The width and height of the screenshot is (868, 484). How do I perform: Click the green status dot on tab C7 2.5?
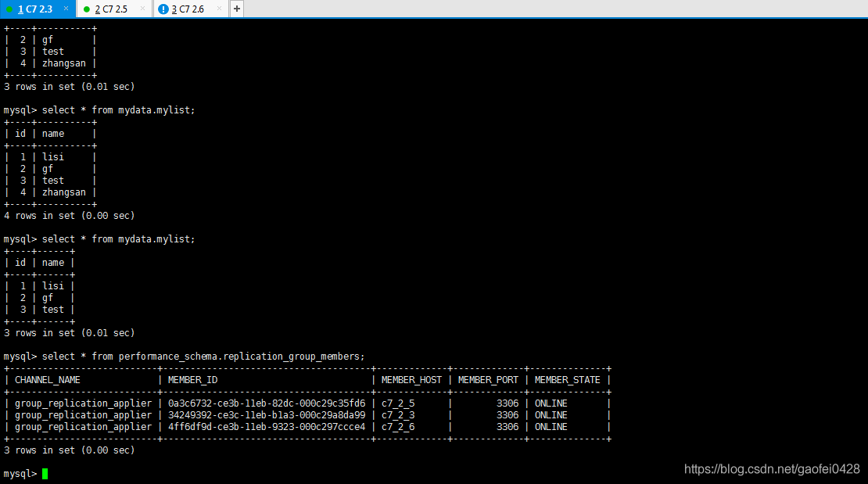point(86,9)
